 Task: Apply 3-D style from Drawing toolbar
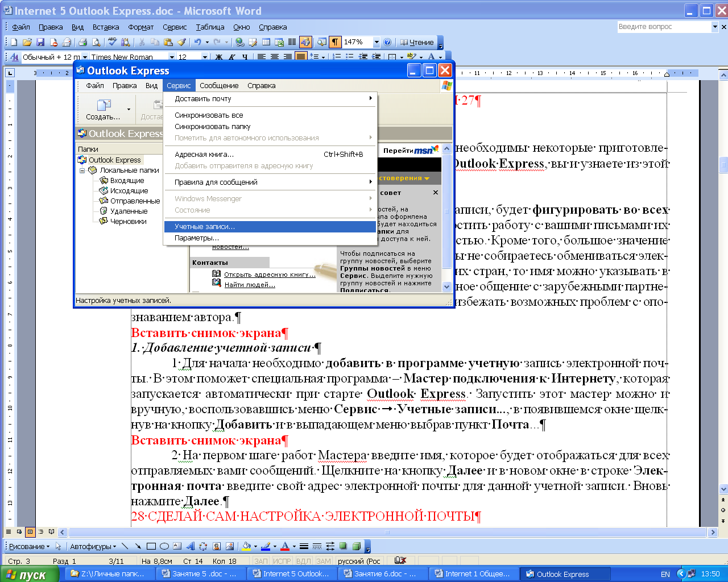click(357, 546)
